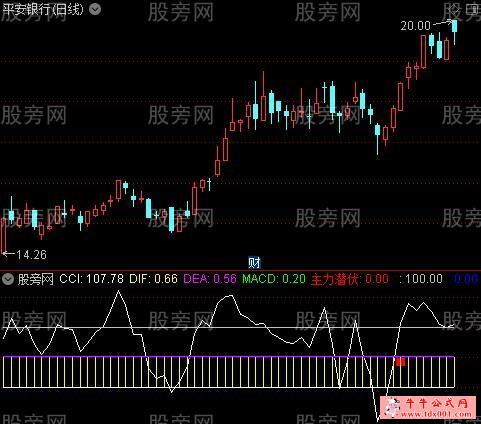Expand the indicator panel chevron beside 股旁网
This screenshot has width=481, height=424.
tap(8, 279)
